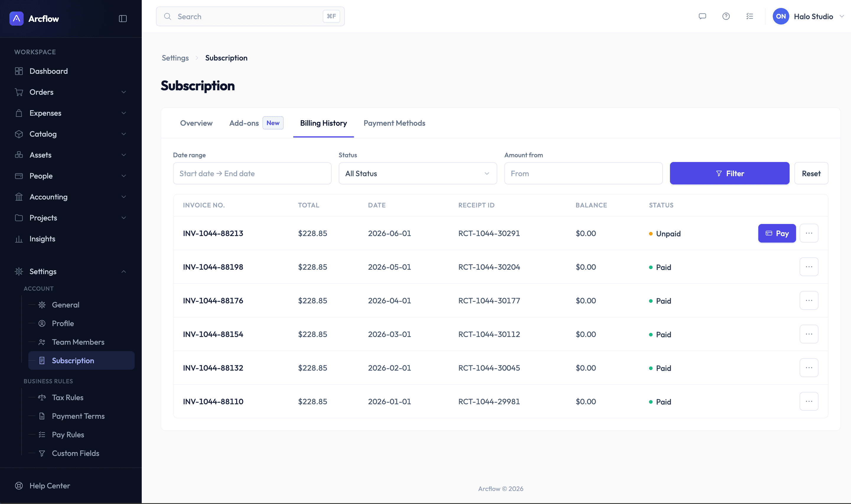
Task: Expand the Accounting section
Action: 71,197
